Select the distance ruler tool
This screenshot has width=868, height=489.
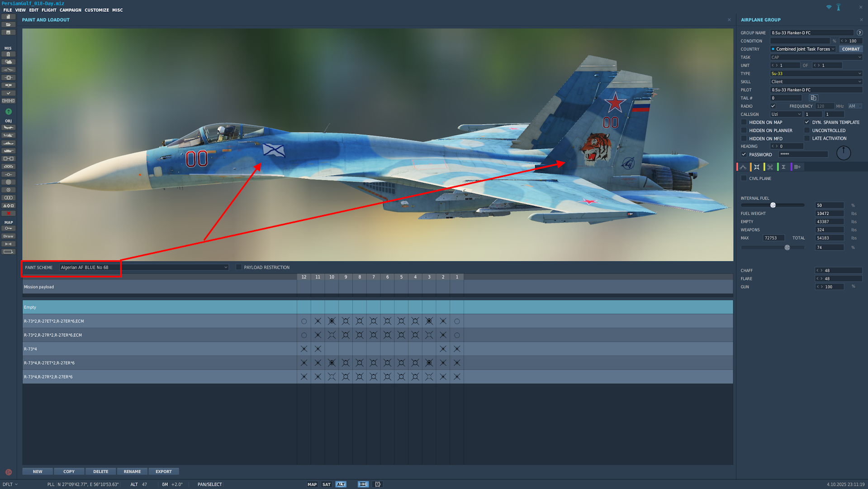coord(8,244)
